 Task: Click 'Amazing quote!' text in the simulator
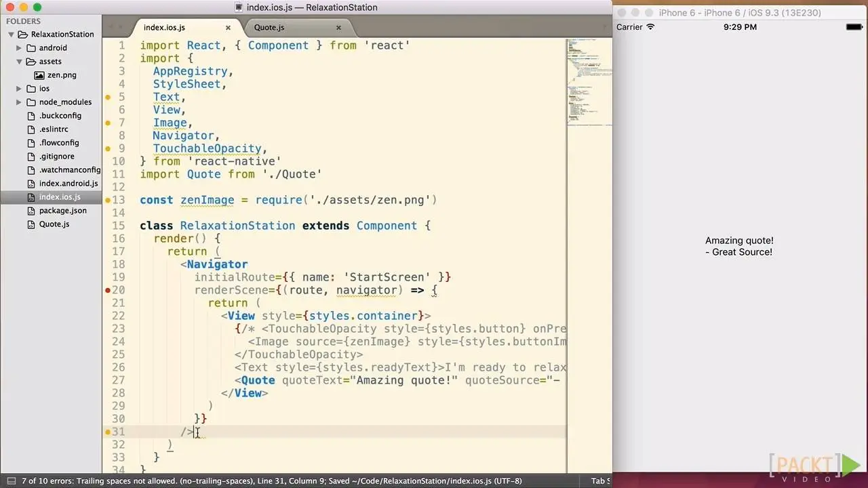point(739,241)
